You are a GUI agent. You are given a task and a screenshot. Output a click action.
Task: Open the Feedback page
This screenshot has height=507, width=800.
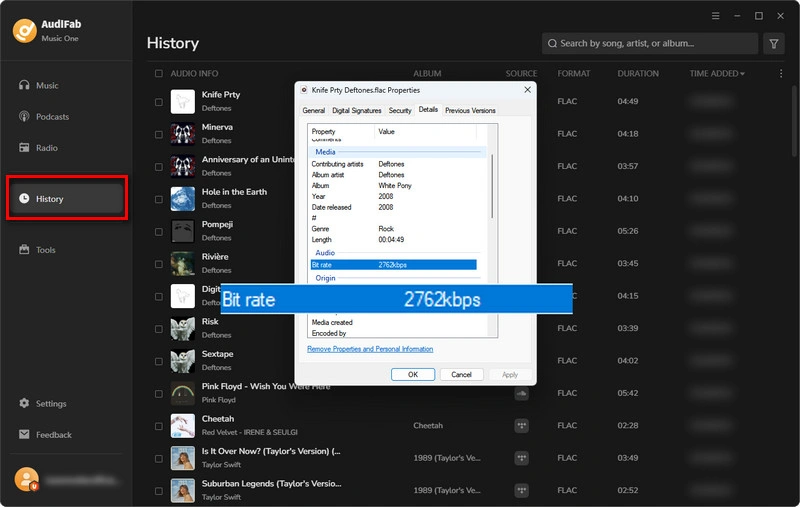pos(45,434)
